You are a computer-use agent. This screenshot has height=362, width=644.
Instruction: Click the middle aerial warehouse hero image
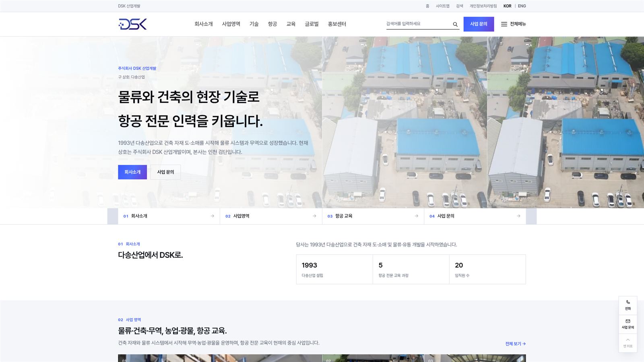(x=405, y=122)
